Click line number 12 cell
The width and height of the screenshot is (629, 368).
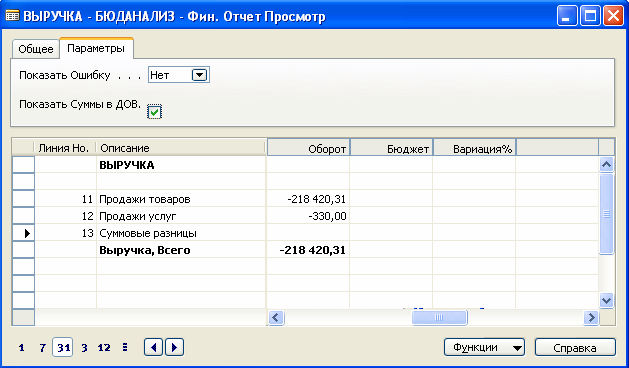pyautogui.click(x=65, y=216)
